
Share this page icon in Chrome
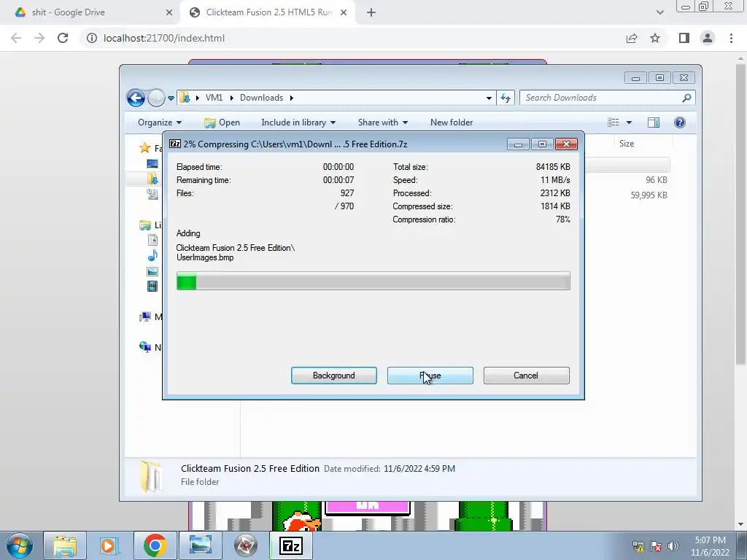(x=632, y=38)
